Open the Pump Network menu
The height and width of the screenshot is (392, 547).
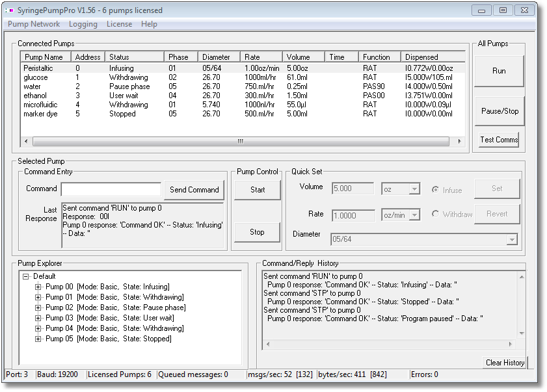[x=34, y=24]
